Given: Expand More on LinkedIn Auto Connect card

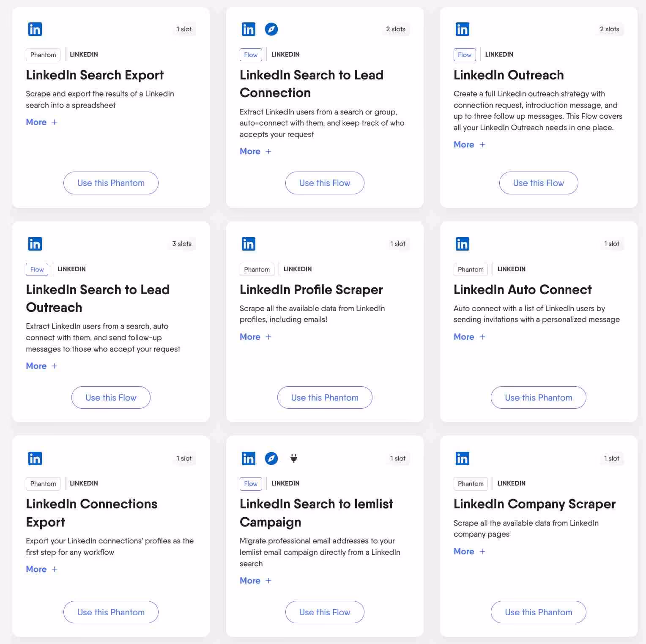Looking at the screenshot, I should (469, 337).
